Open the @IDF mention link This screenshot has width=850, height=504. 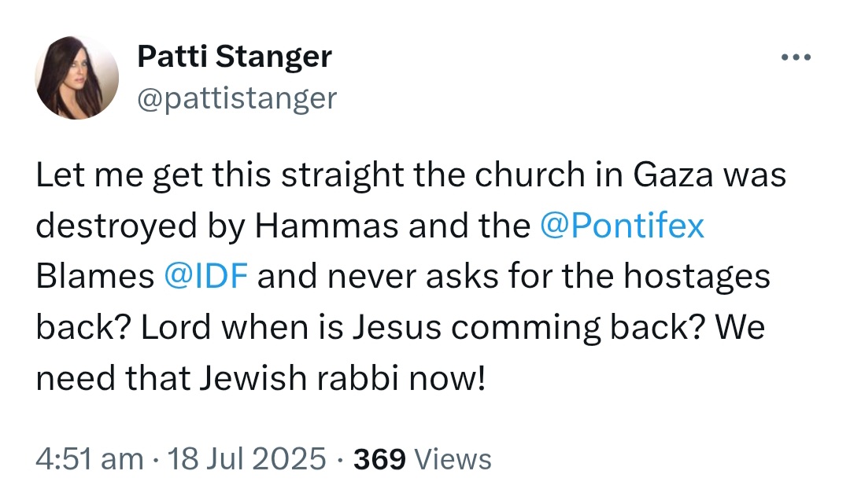(x=206, y=275)
